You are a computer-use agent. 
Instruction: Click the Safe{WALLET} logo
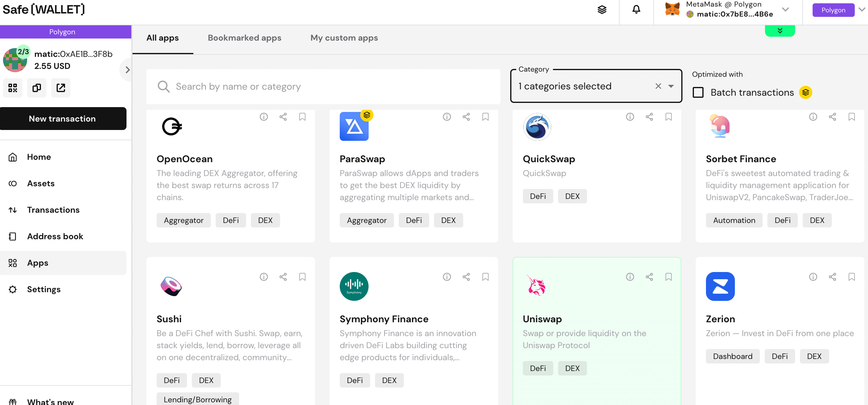click(44, 9)
